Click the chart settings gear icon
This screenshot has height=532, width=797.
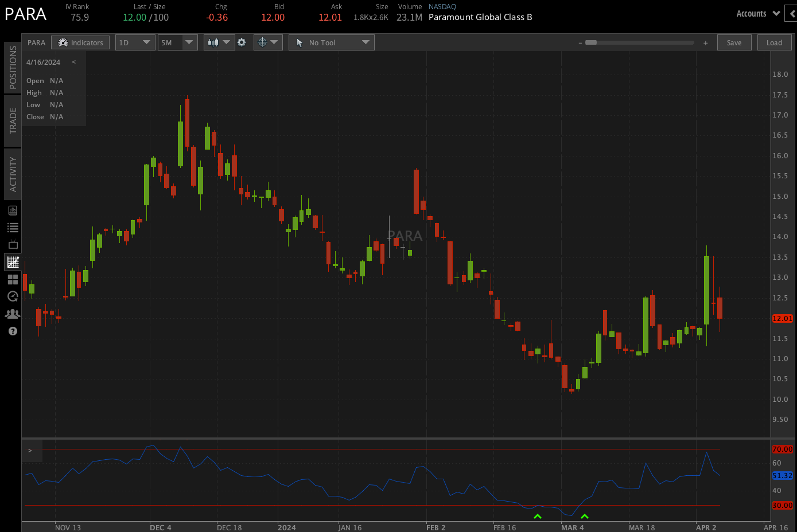coord(242,42)
